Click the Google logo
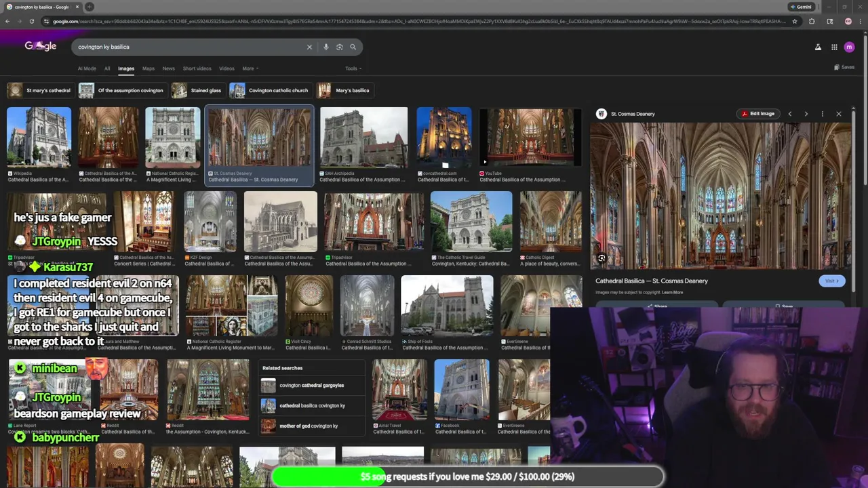 (41, 46)
